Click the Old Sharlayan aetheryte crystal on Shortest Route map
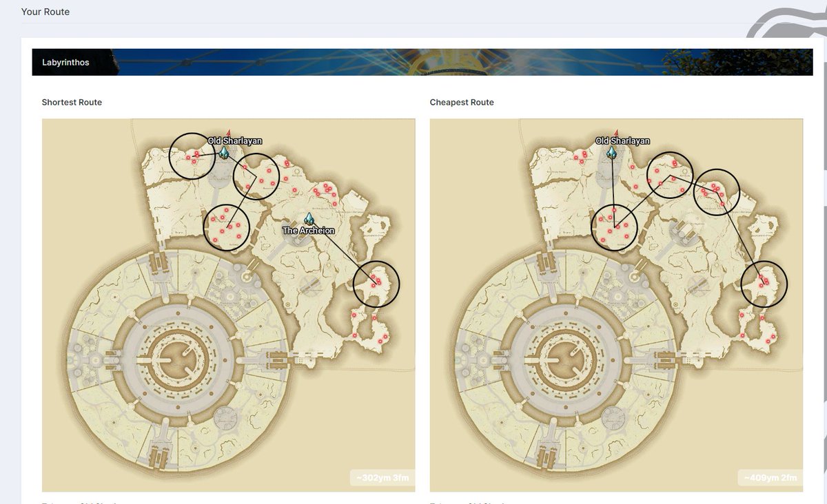Image resolution: width=827 pixels, height=504 pixels. (x=223, y=154)
